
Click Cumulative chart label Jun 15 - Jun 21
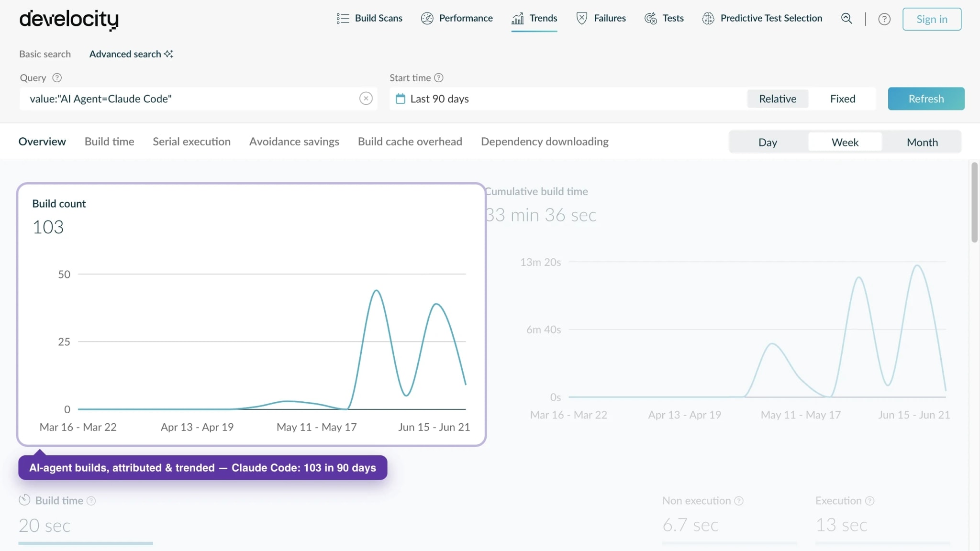pyautogui.click(x=914, y=415)
